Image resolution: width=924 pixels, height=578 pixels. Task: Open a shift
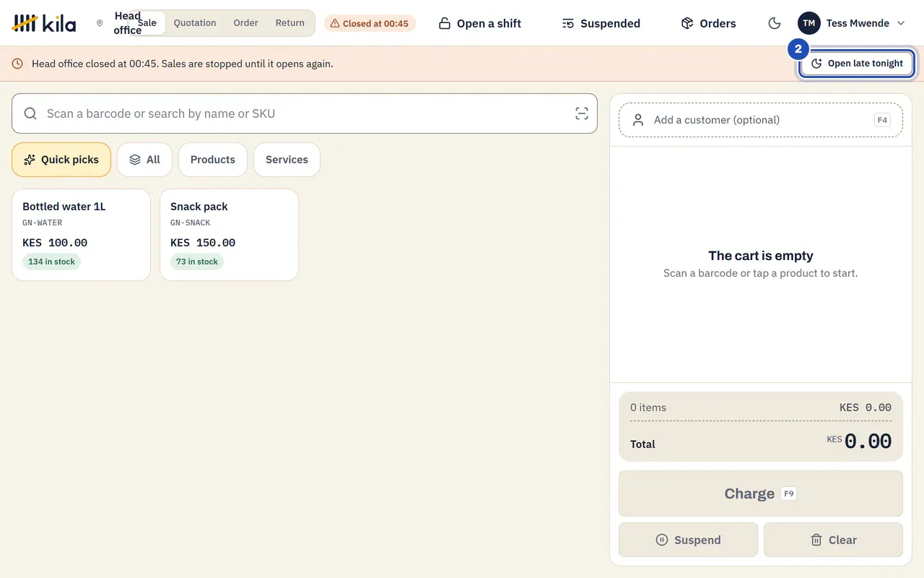480,23
